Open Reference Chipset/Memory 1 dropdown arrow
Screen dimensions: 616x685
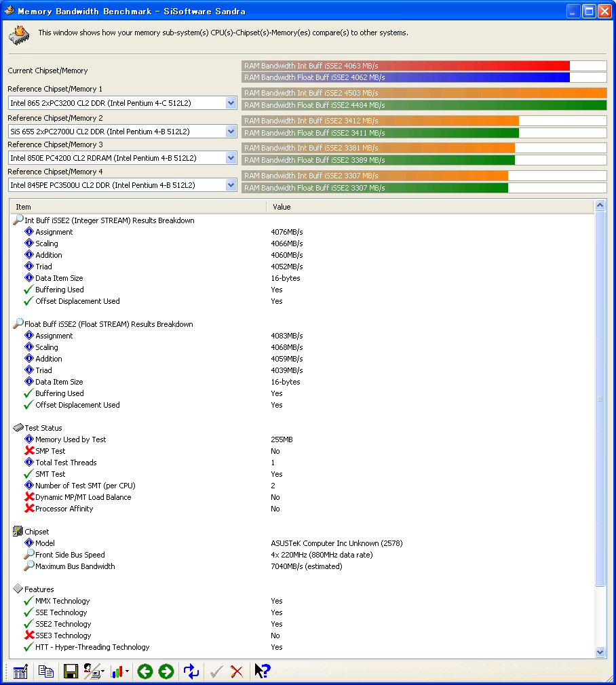click(x=231, y=103)
